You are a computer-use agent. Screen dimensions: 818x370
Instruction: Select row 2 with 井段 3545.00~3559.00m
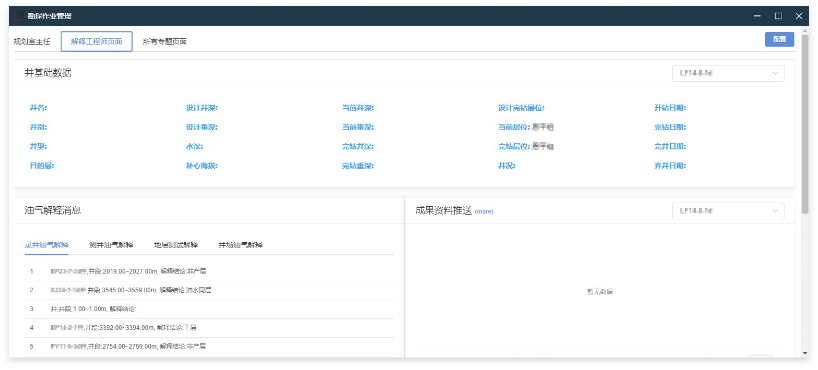[209, 290]
